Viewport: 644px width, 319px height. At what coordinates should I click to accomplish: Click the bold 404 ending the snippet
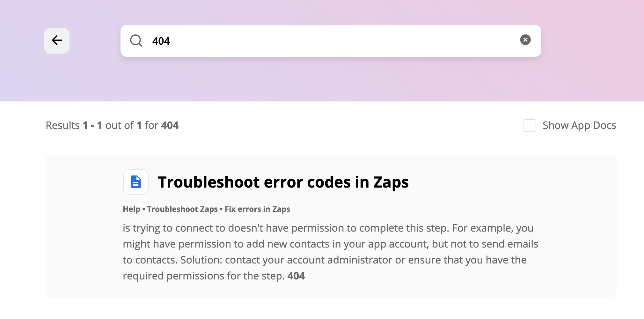(296, 276)
